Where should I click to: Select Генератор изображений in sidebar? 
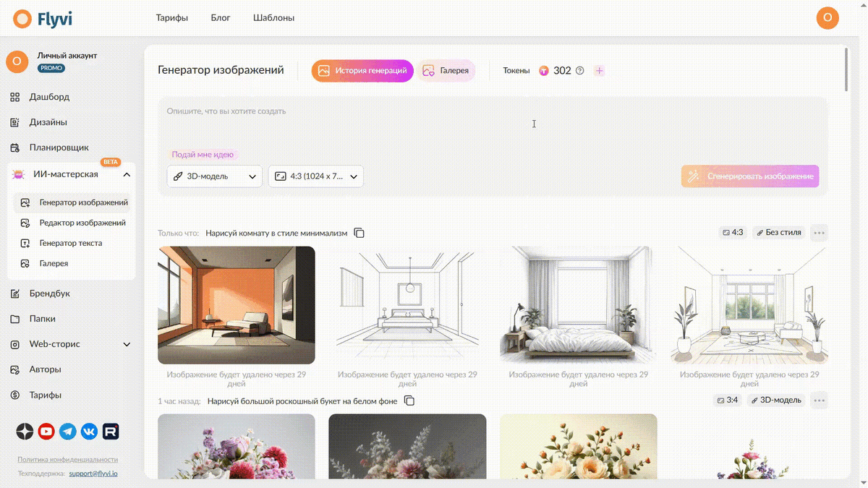click(x=75, y=202)
